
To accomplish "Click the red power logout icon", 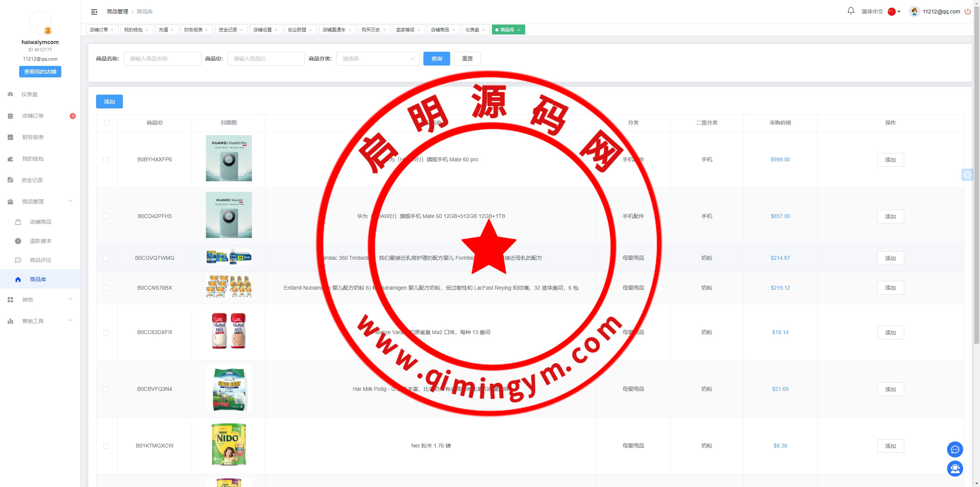I will 968,11.
